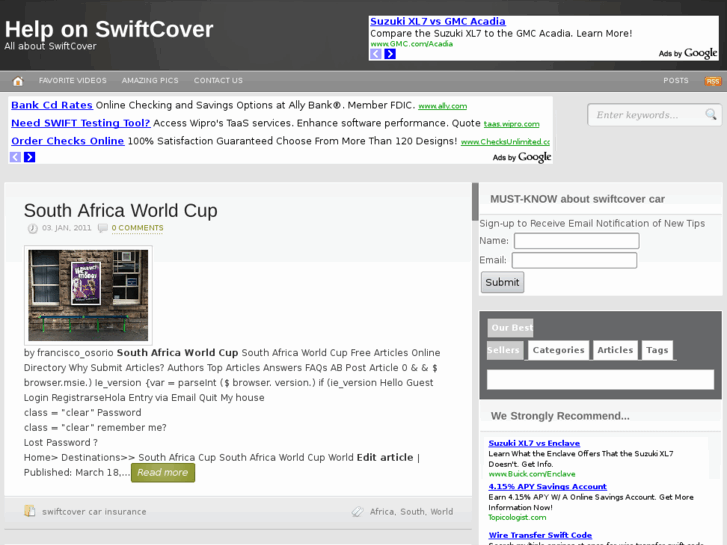Viewport: 727px width, 545px height.
Task: Click the comment bubble icon
Action: (102, 228)
